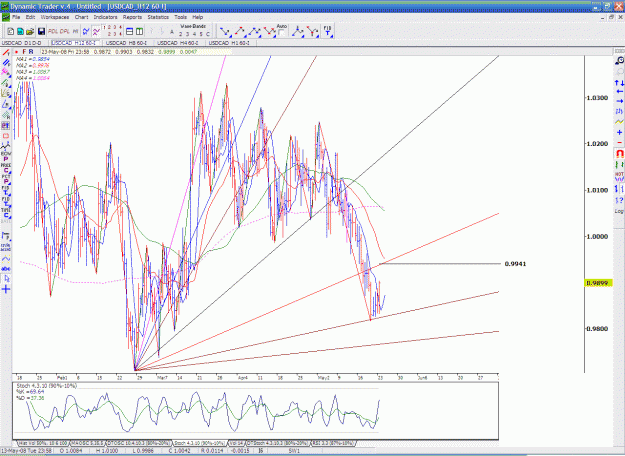Open the Tools menu
Image resolution: width=625 pixels, height=456 pixels.
(180, 17)
